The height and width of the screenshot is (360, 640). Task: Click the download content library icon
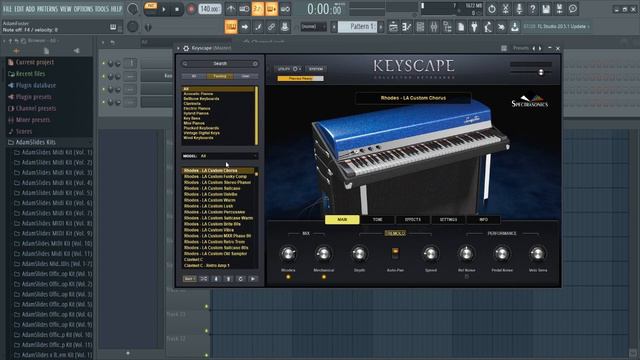(x=515, y=27)
